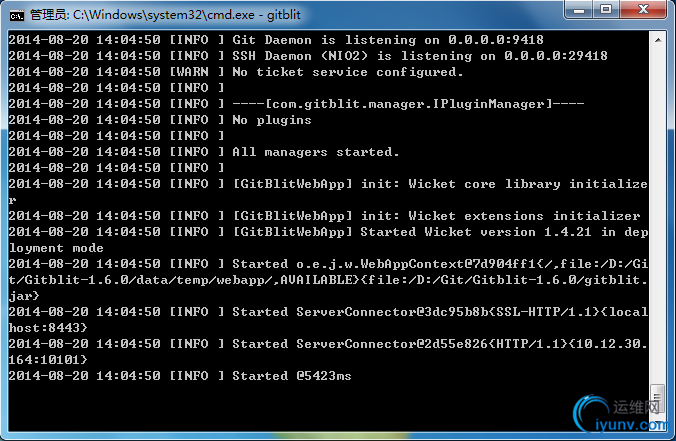Click the 'com.gitblit.manager.IPluginManager' line
Image resolution: width=676 pixels, height=441 pixels.
pyautogui.click(x=392, y=104)
